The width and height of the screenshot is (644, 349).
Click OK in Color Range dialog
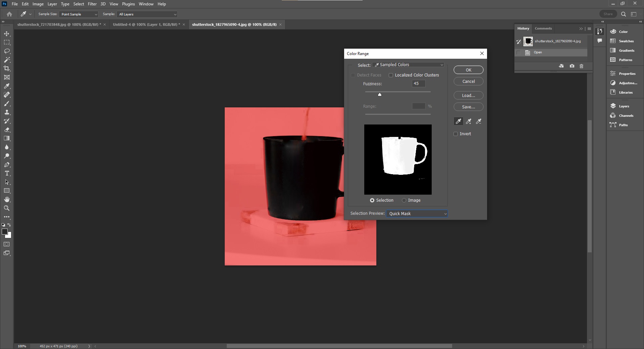point(468,70)
